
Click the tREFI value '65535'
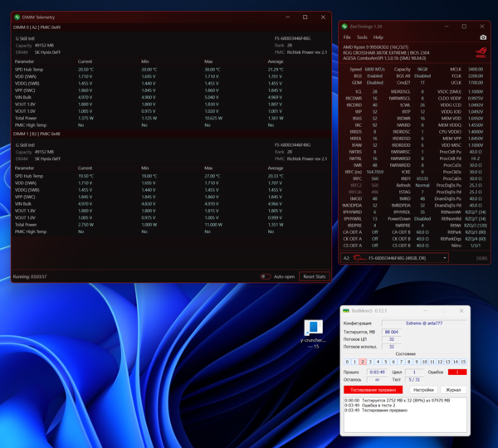tap(422, 178)
